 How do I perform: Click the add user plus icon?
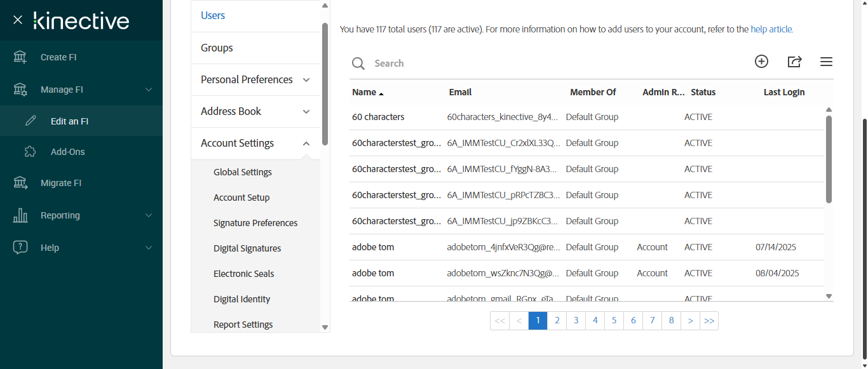point(761,62)
